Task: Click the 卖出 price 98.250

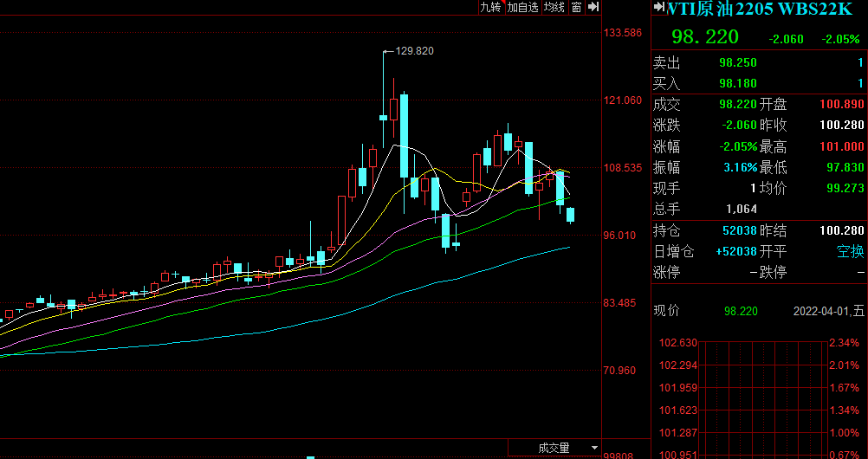Action: coord(738,63)
